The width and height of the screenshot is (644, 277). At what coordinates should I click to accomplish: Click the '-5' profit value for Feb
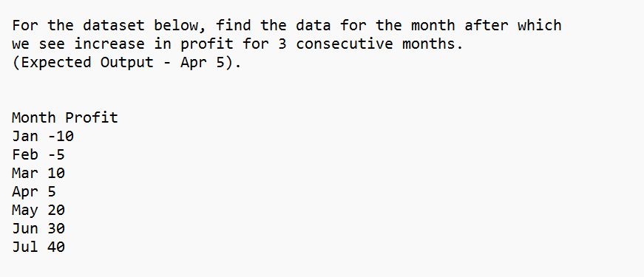(x=56, y=154)
